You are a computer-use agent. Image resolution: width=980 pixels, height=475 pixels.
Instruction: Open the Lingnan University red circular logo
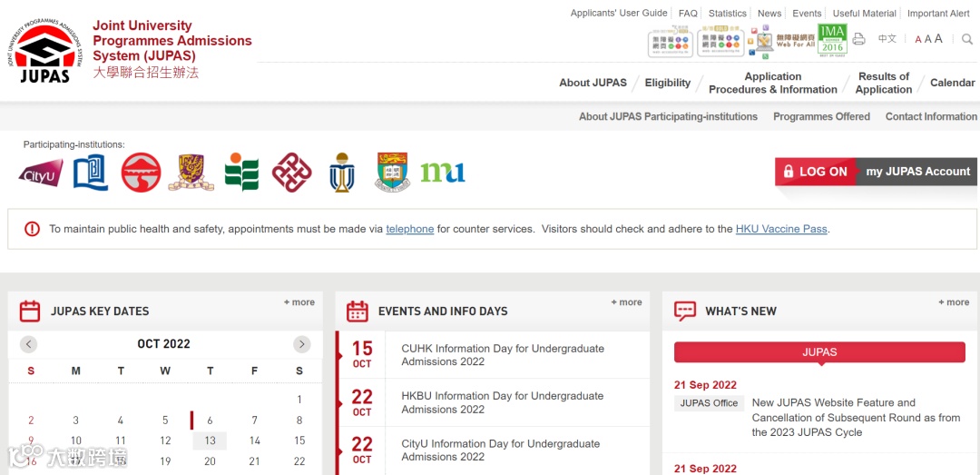click(x=141, y=173)
